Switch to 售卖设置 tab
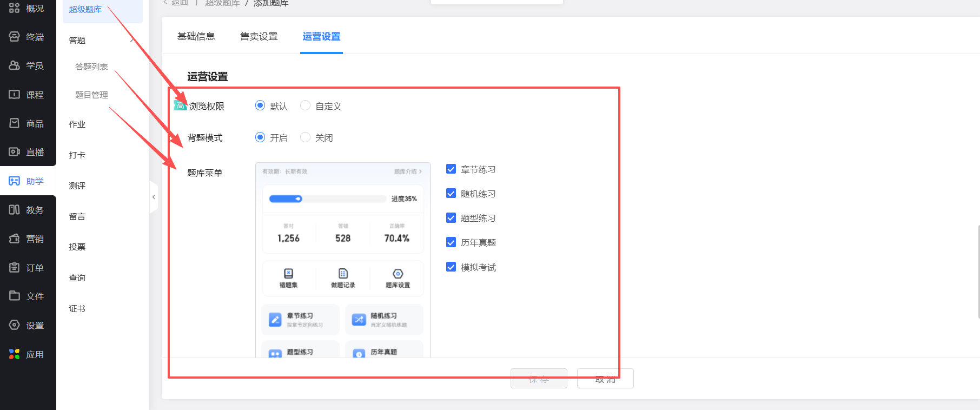Image resolution: width=980 pixels, height=410 pixels. [259, 36]
